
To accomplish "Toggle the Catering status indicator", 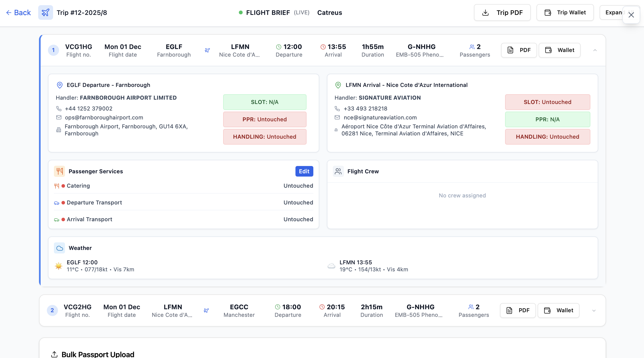I will click(63, 186).
